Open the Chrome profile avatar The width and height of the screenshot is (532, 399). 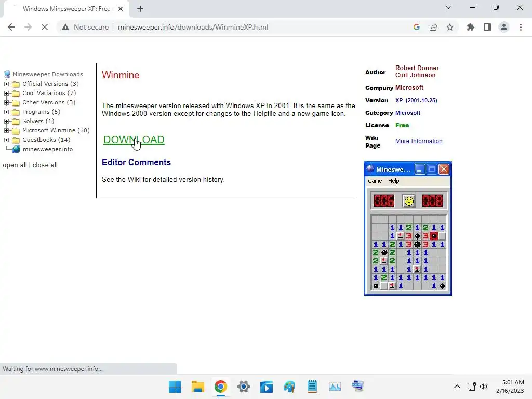(x=504, y=27)
